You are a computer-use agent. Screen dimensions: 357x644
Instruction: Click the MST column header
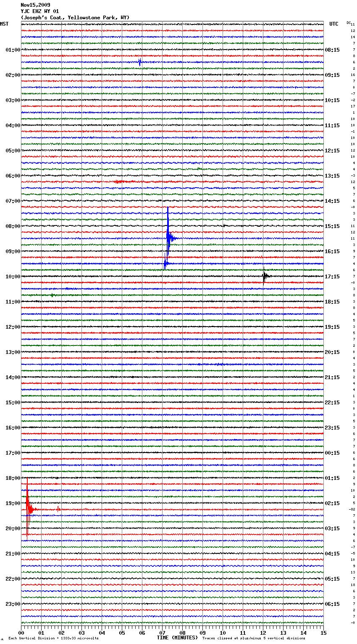click(x=4, y=24)
